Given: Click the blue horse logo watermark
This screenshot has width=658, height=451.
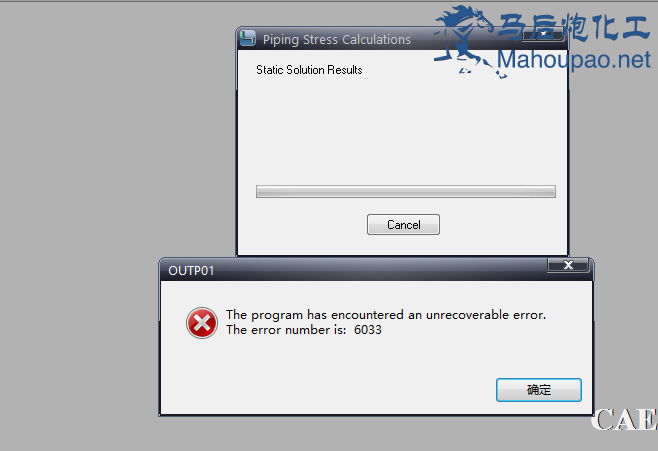Looking at the screenshot, I should pos(466,40).
